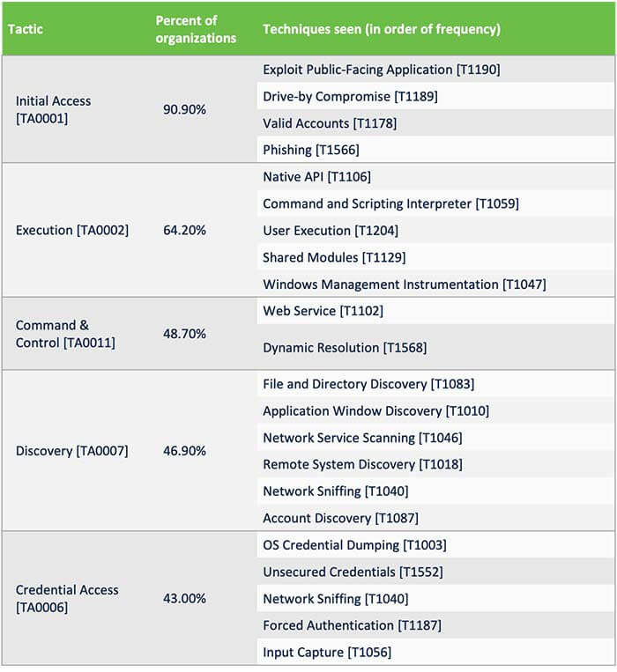
Task: Select the Discovery 46.90% value
Action: point(184,451)
